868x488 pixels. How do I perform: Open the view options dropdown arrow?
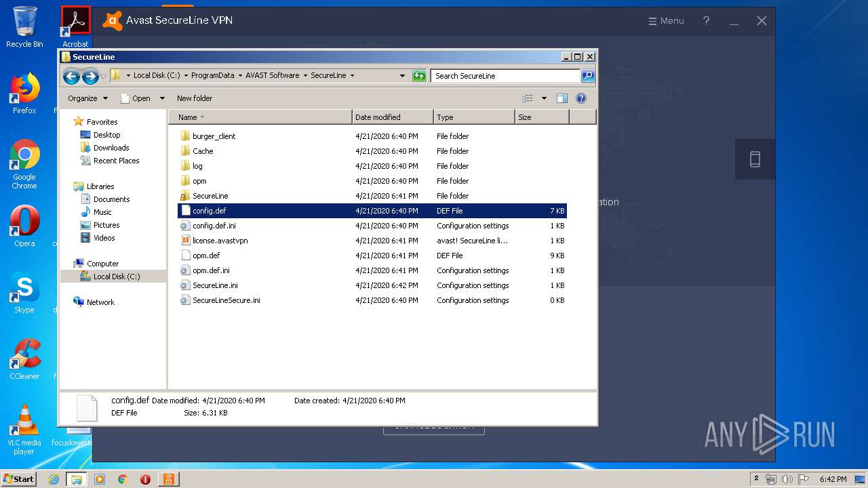(544, 98)
